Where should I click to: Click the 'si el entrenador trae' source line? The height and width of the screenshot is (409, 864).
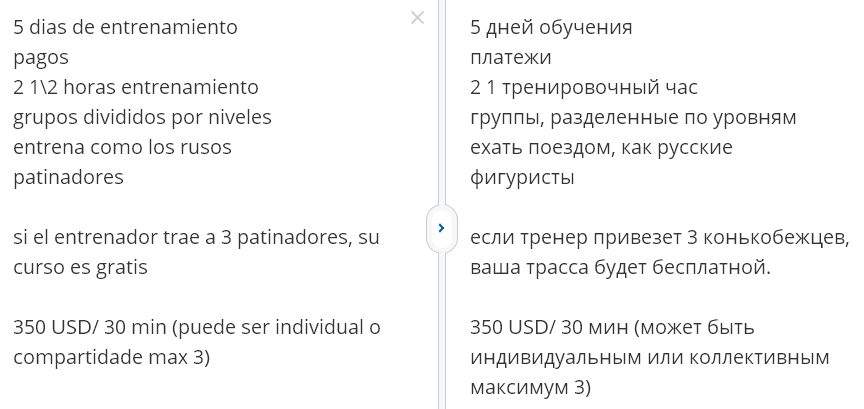[x=196, y=237]
